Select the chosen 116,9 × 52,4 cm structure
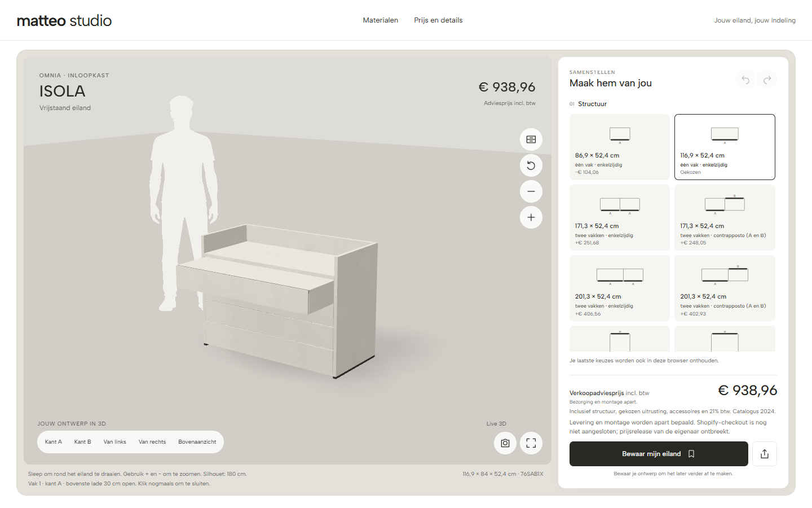Screen dimensions: 812x508 click(725, 147)
